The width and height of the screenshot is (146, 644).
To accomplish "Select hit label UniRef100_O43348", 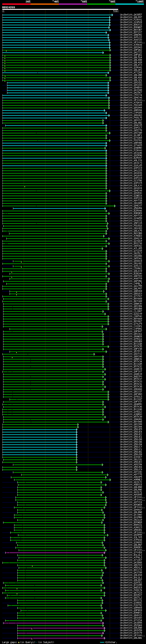I will pos(131,90).
